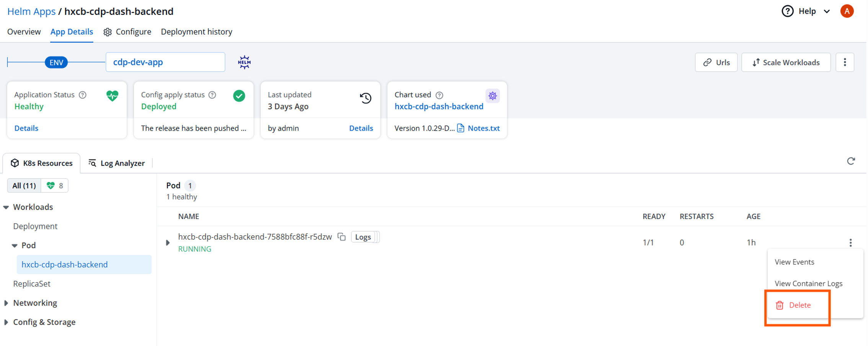Screen dimensions: 868x346
Task: Open the top-right app kebab menu
Action: (x=845, y=62)
